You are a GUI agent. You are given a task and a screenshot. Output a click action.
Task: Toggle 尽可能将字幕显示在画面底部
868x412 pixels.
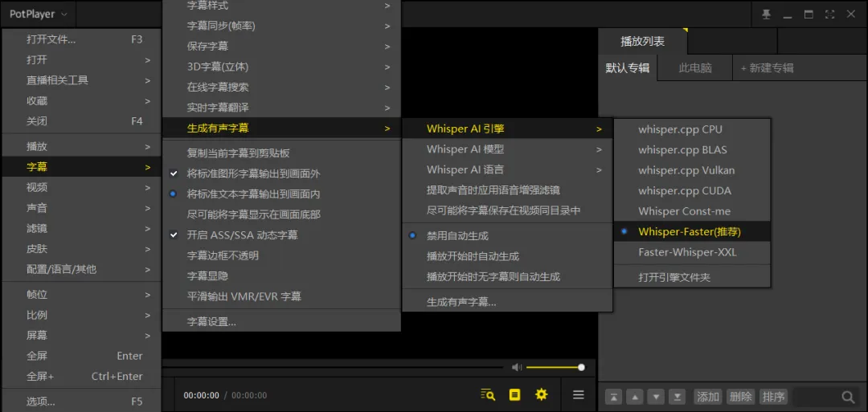click(x=281, y=214)
